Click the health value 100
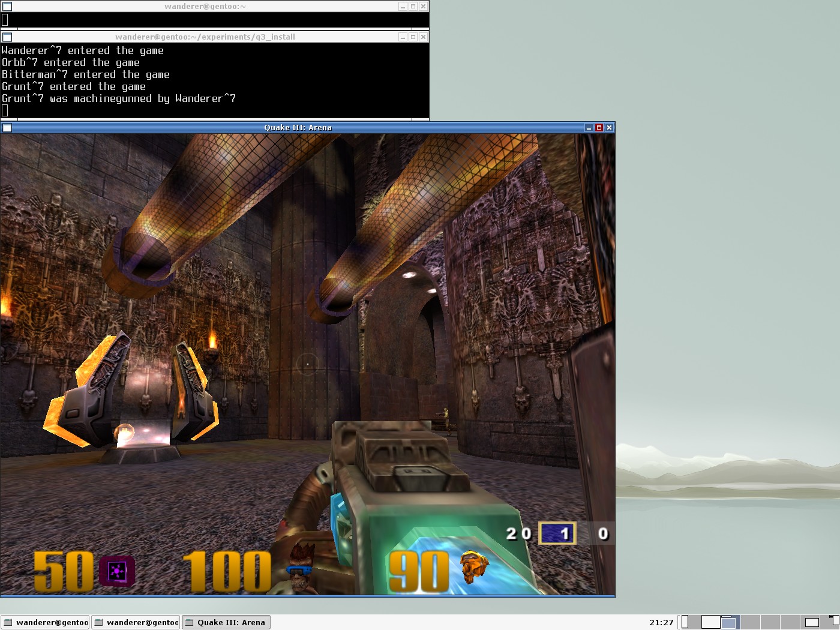The image size is (840, 630). [227, 571]
